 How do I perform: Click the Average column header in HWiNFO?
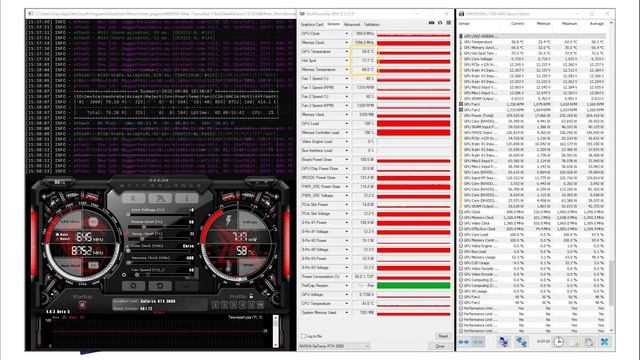click(596, 24)
